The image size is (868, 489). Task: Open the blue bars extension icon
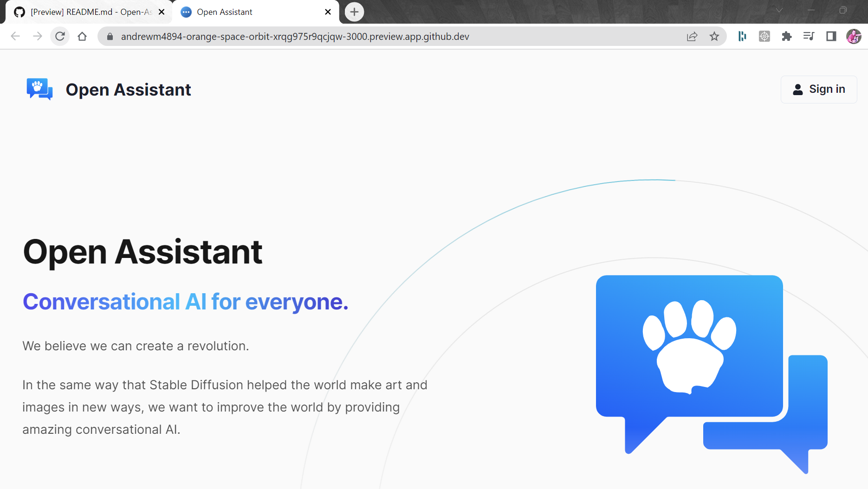tap(742, 36)
